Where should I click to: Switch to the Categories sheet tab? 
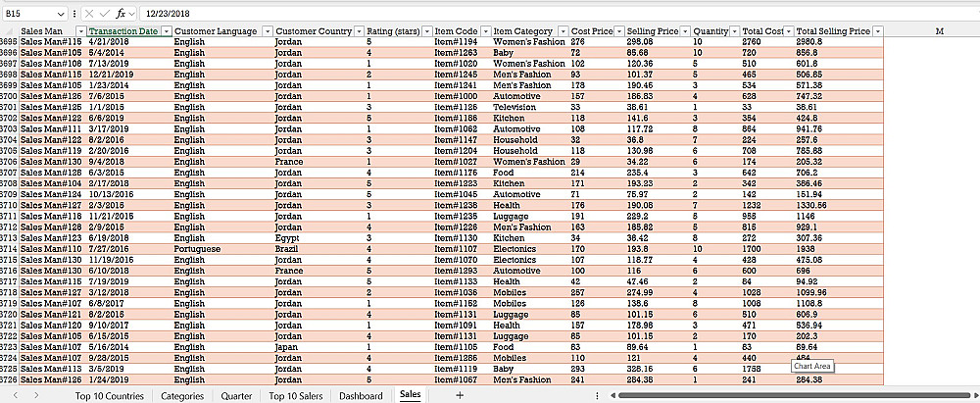click(182, 395)
